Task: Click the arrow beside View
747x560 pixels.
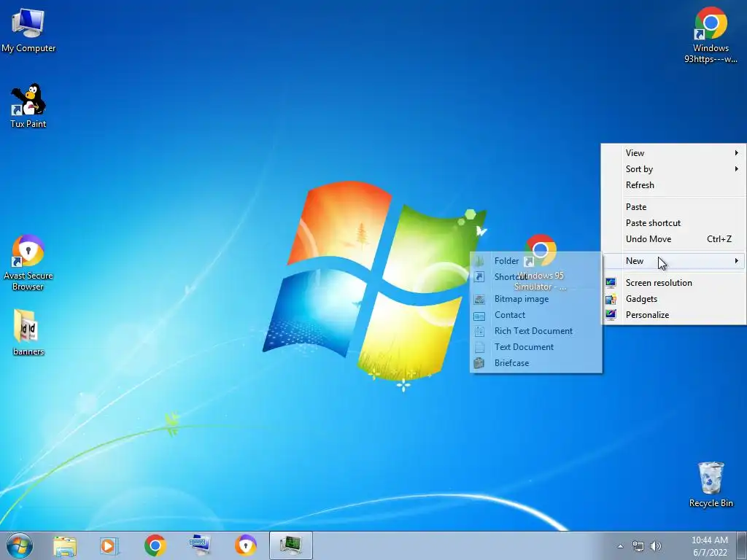Action: 737,153
